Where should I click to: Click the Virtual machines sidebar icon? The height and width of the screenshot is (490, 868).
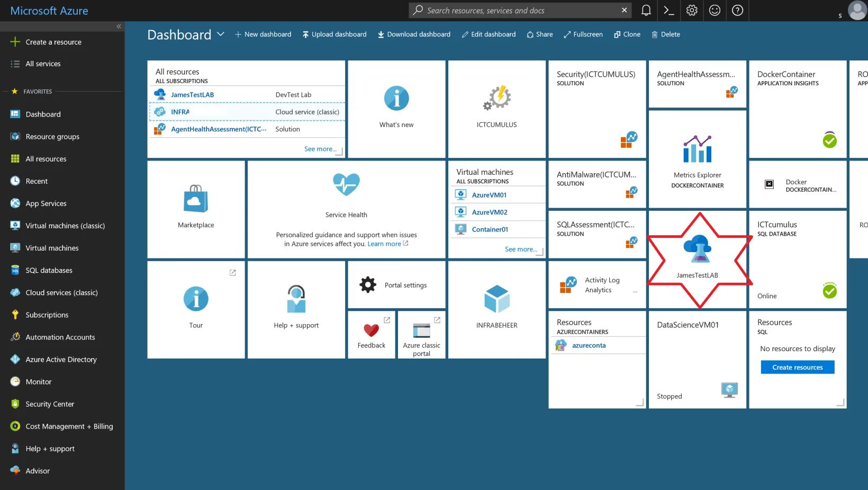[15, 248]
